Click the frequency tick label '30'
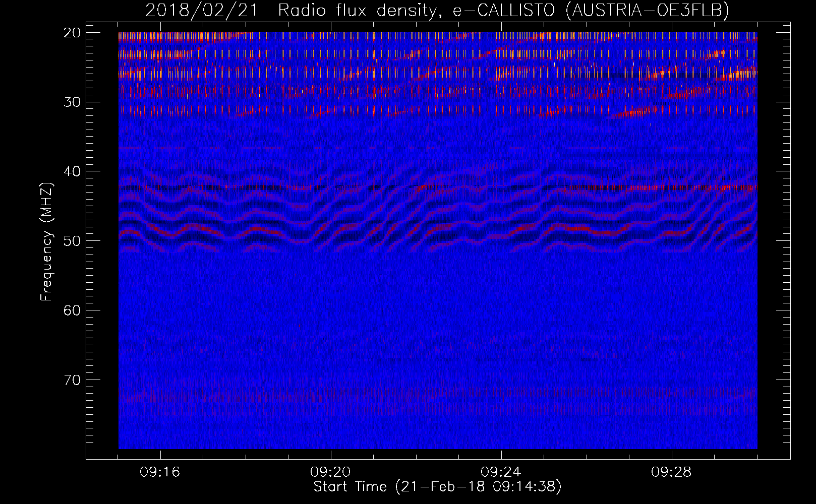Screen dimensions: 816x504 click(72, 102)
